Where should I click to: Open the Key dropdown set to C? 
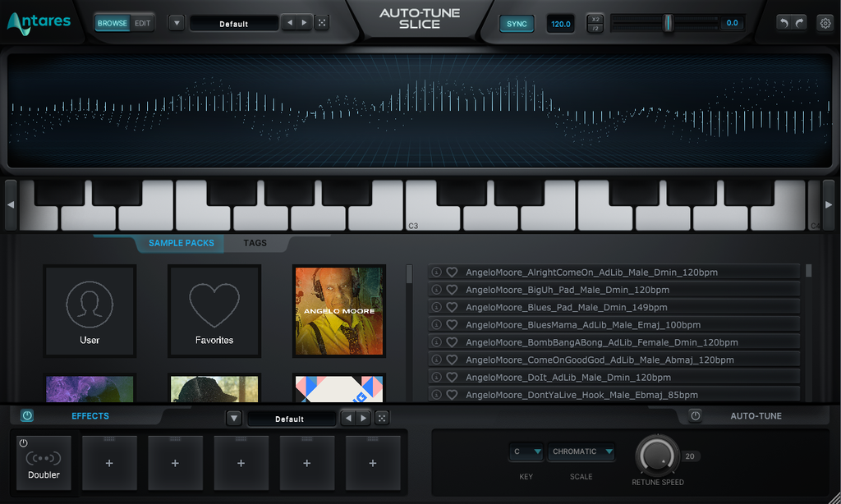tap(526, 451)
